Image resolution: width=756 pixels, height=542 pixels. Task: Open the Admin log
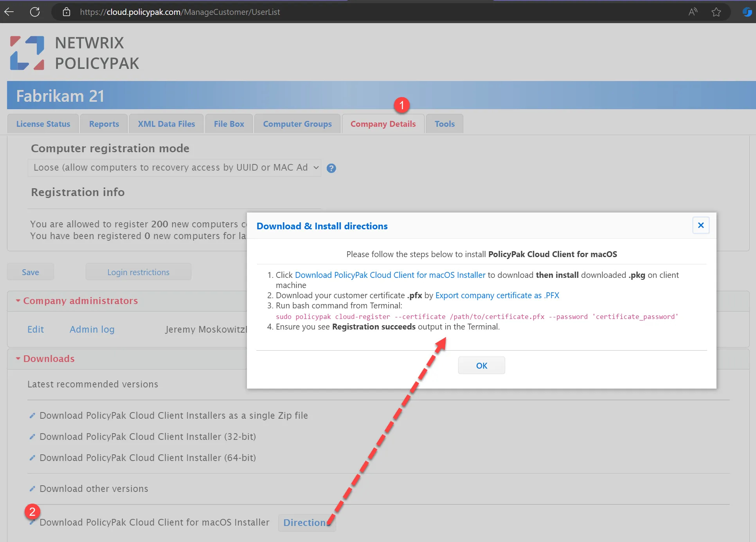point(92,329)
